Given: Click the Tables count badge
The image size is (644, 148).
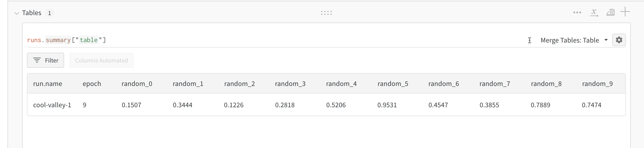Looking at the screenshot, I should coord(50,13).
